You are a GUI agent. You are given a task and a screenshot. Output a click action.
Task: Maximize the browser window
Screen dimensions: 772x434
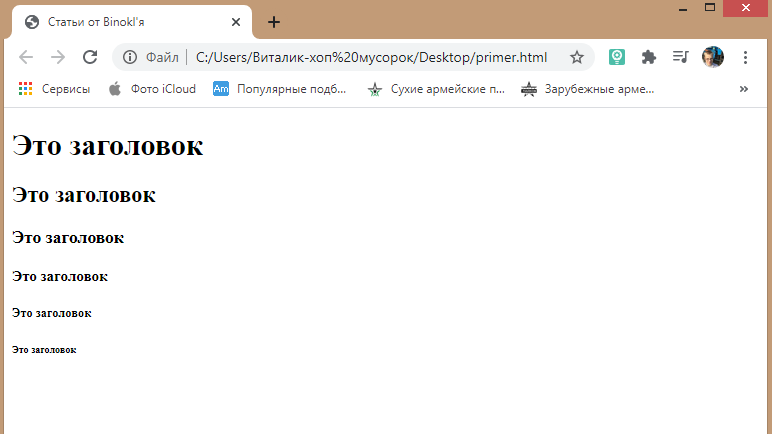(709, 7)
